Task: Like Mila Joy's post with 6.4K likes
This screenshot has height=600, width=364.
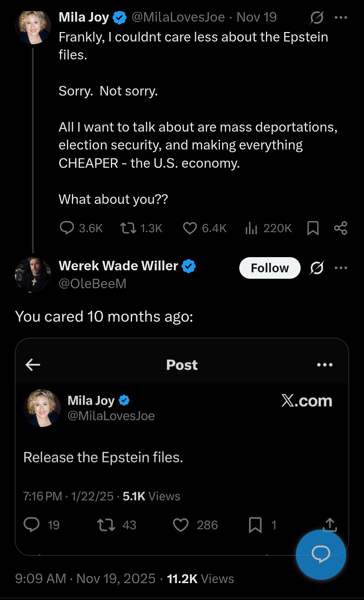Action: pos(190,228)
